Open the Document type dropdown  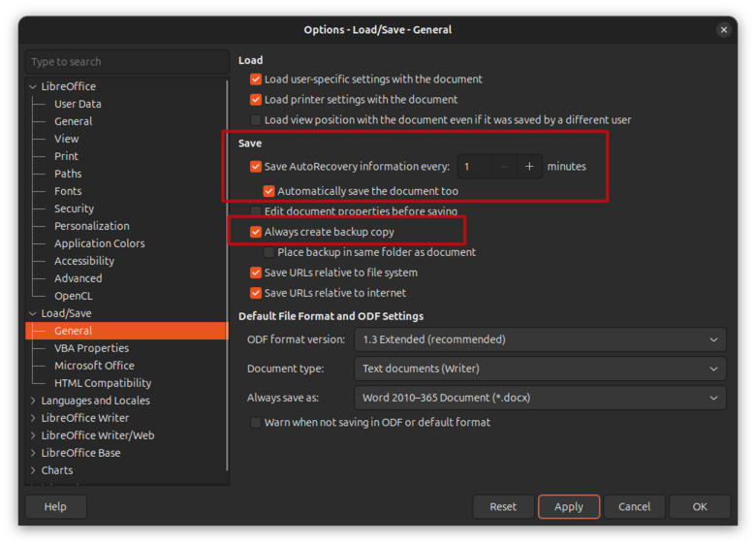point(540,369)
